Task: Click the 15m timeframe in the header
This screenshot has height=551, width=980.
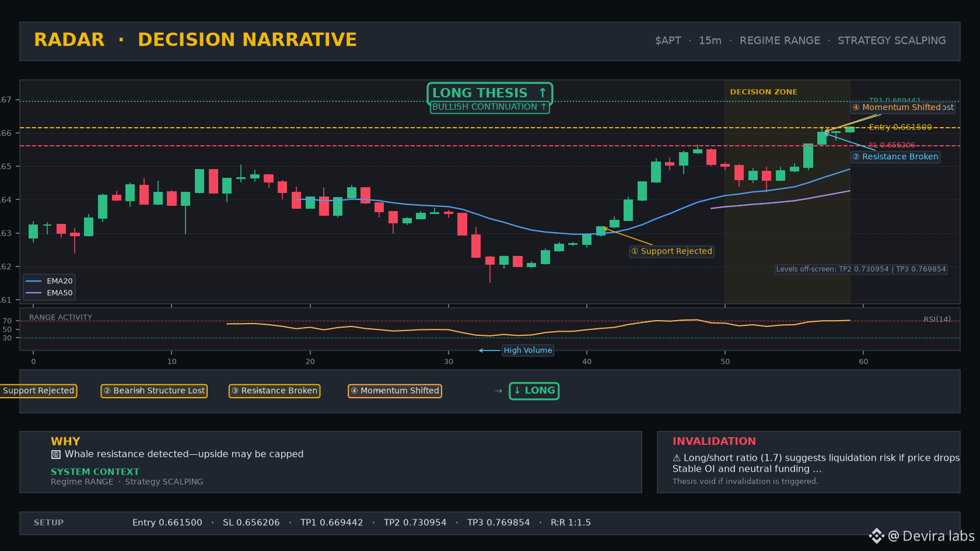Action: tap(710, 41)
